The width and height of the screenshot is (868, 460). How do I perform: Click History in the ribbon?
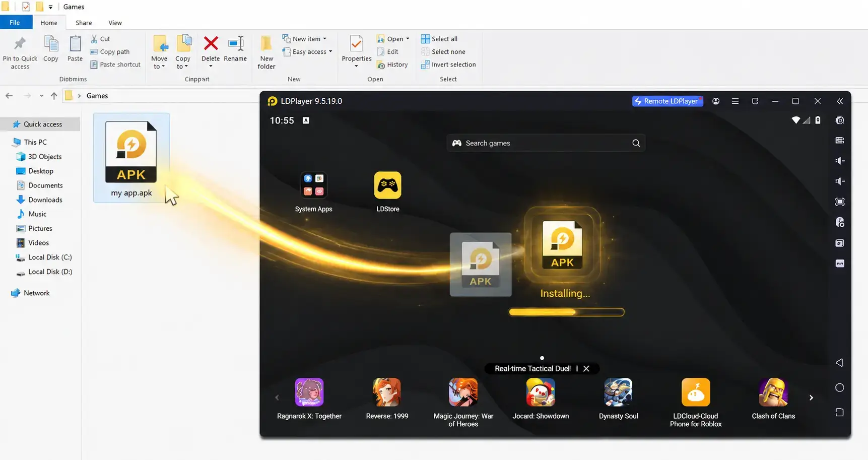(x=392, y=64)
